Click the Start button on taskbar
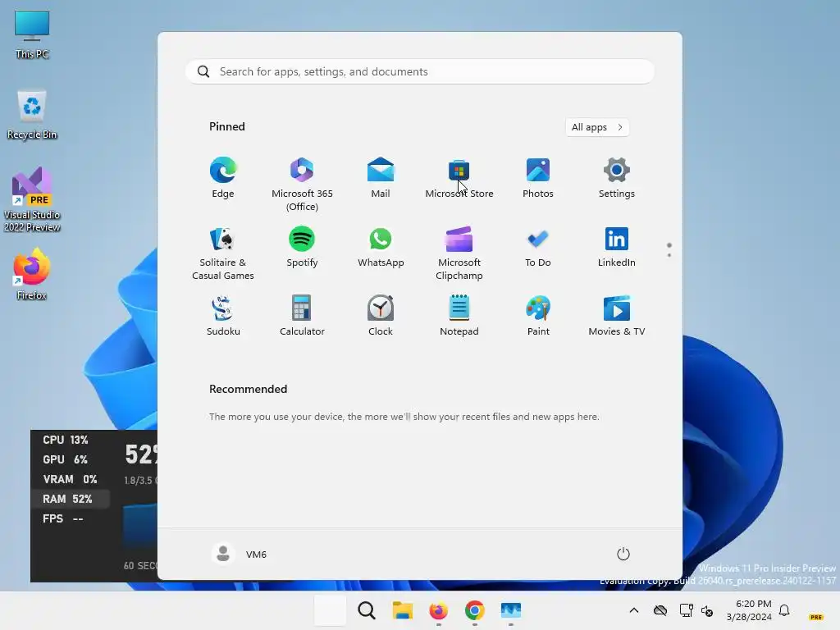 330,610
